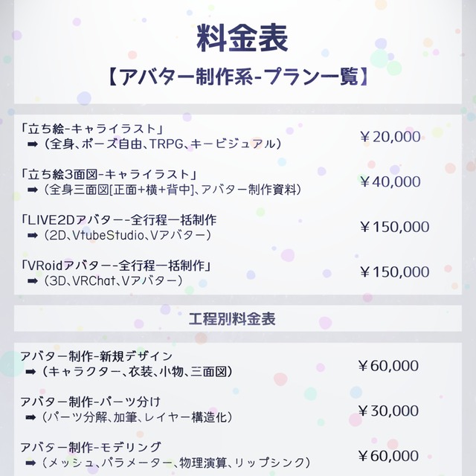Click the ¥40,000 price
The height and width of the screenshot is (476, 476).
[390, 181]
